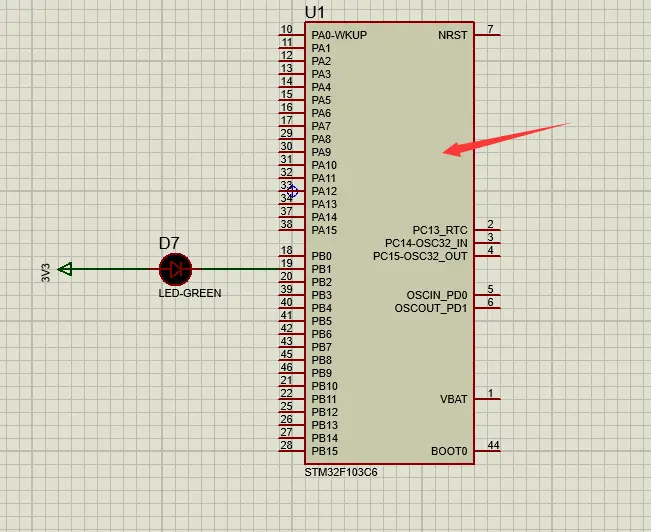This screenshot has height=532, width=651.
Task: Click the PB4 pin label
Action: click(x=321, y=308)
